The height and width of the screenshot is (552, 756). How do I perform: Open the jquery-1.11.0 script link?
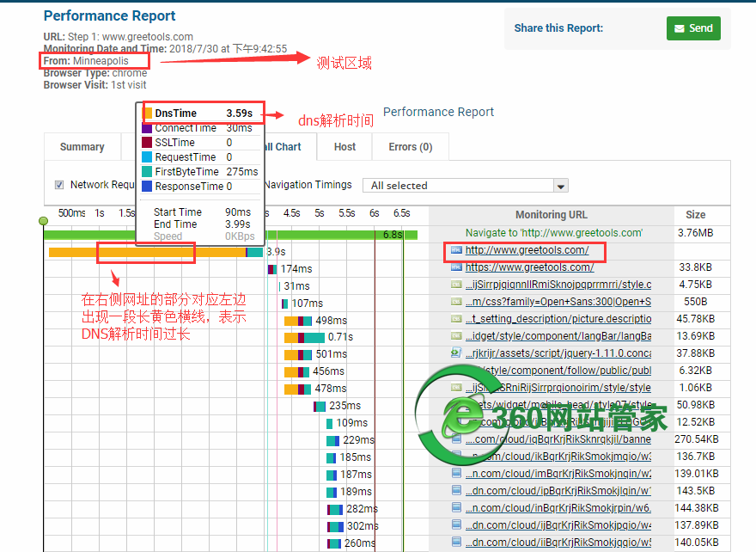tap(558, 353)
